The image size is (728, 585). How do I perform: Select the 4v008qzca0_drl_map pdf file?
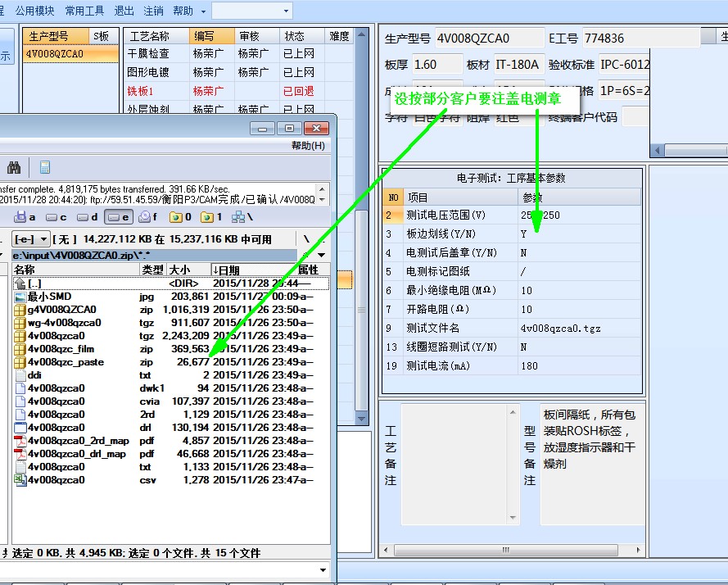click(171, 454)
